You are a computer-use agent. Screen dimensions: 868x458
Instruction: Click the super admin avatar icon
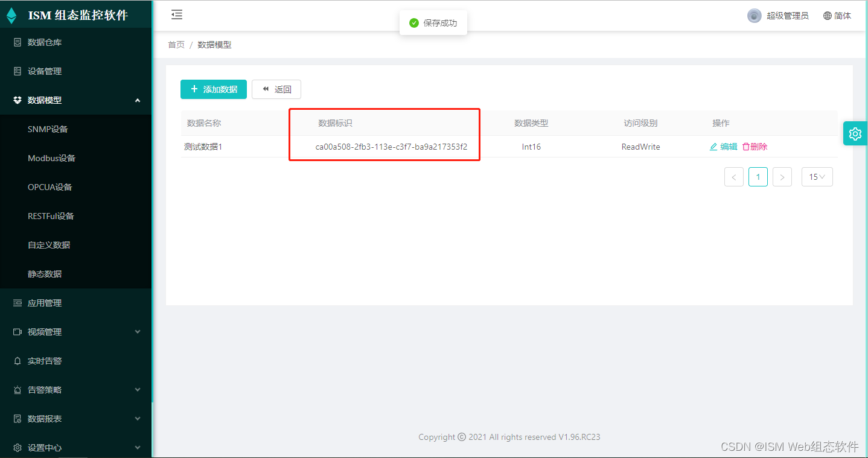click(754, 16)
